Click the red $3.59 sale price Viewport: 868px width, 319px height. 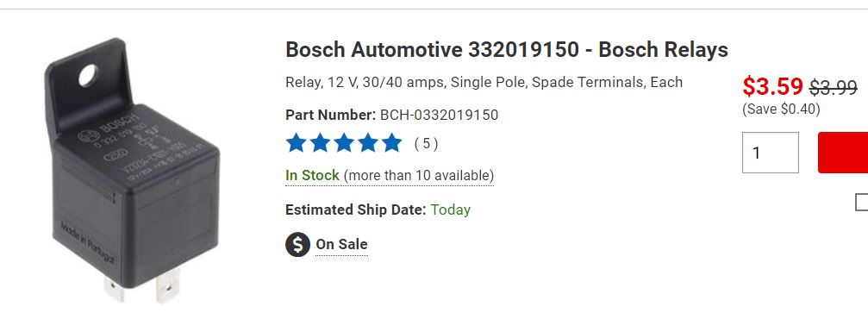pyautogui.click(x=773, y=86)
